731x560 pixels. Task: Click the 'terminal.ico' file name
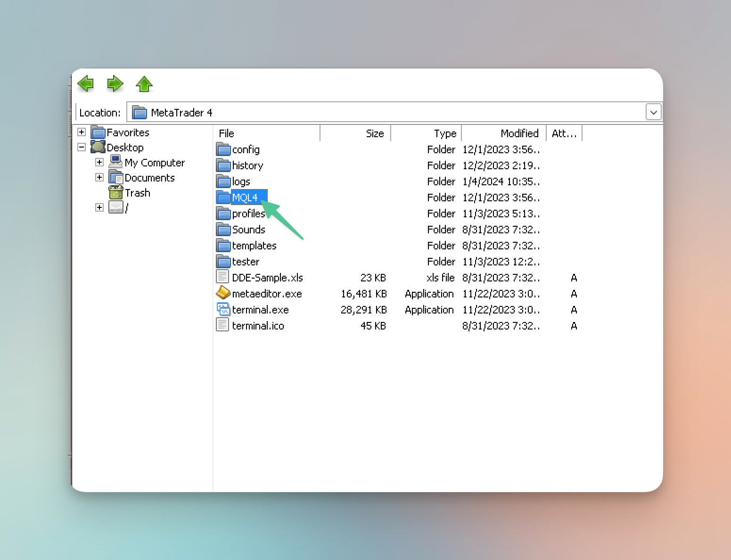click(258, 326)
